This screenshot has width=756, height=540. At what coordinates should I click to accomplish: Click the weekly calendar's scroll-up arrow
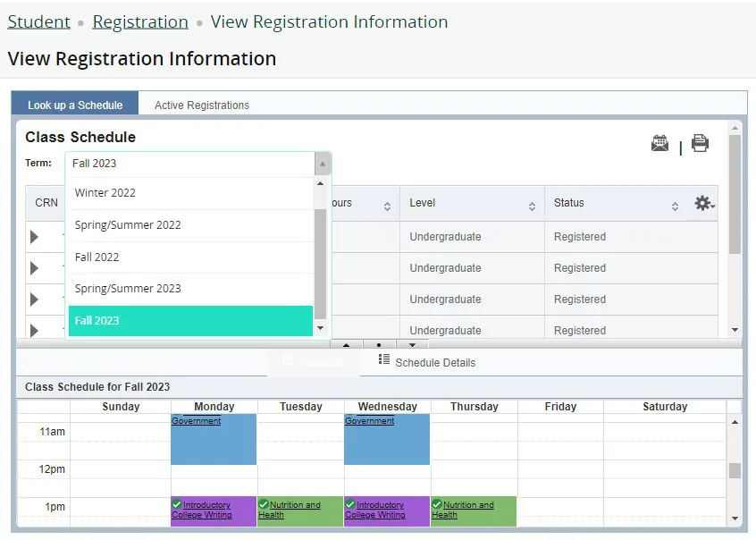pyautogui.click(x=735, y=422)
